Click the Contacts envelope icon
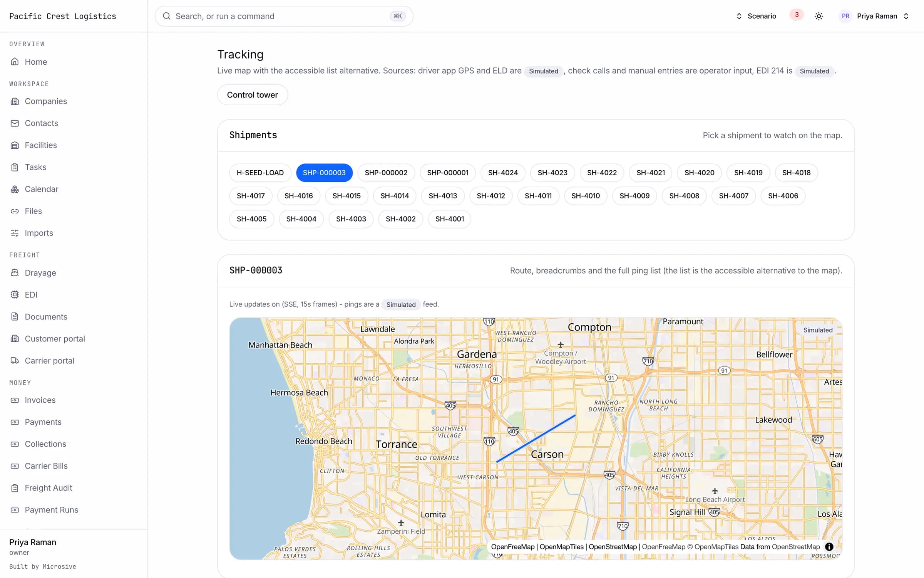This screenshot has width=924, height=578. pos(15,123)
